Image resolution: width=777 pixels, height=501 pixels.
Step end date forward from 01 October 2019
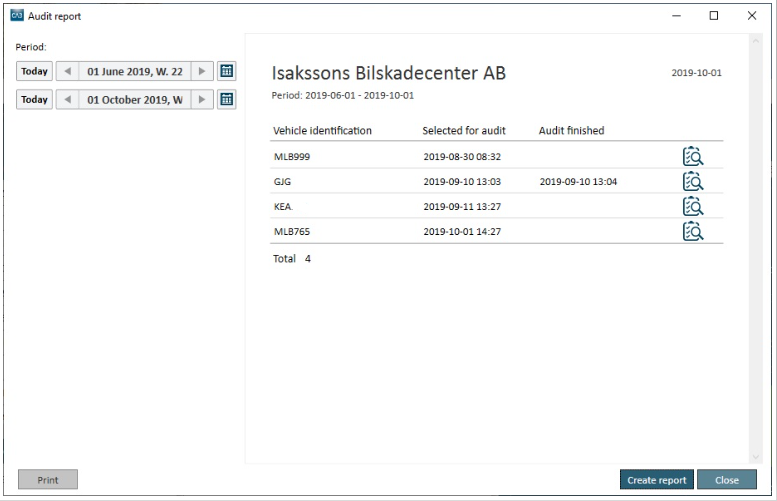pyautogui.click(x=202, y=100)
